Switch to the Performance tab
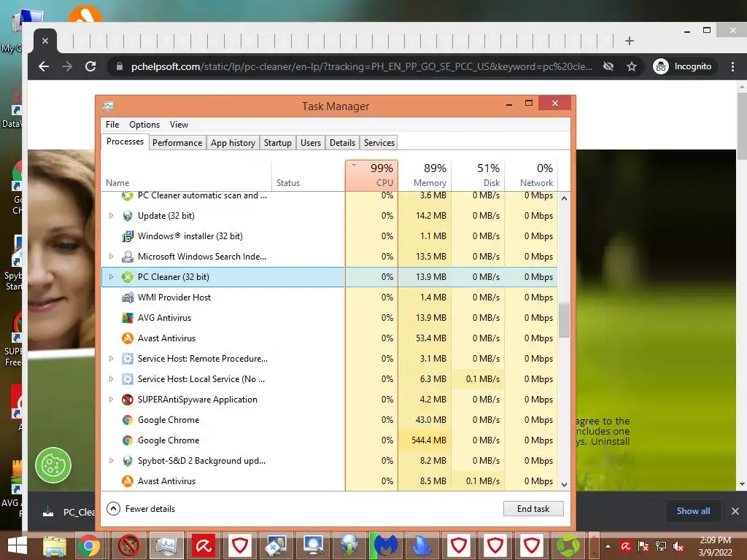Screen dimensions: 747x560 177,143
